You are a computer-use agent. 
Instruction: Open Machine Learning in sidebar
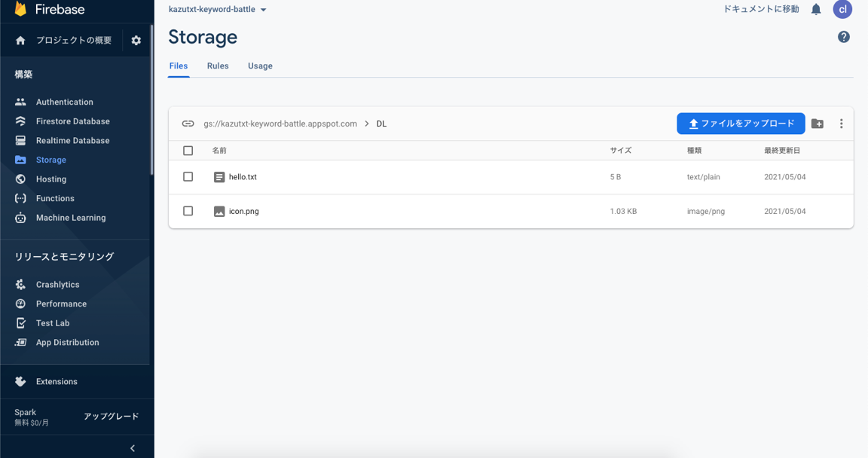point(71,218)
